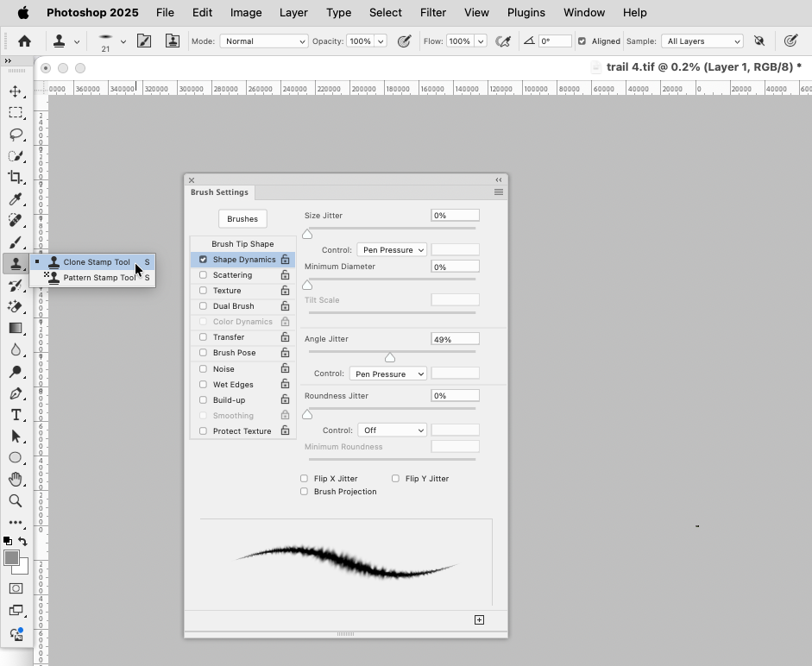Open the Mode blending dropdown
Screen dimensions: 812x666
[264, 41]
